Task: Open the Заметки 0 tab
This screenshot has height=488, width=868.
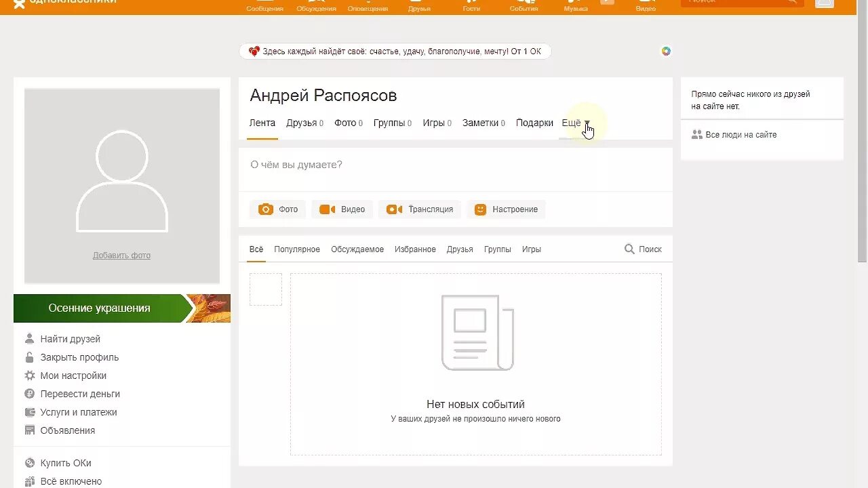Action: pos(484,123)
